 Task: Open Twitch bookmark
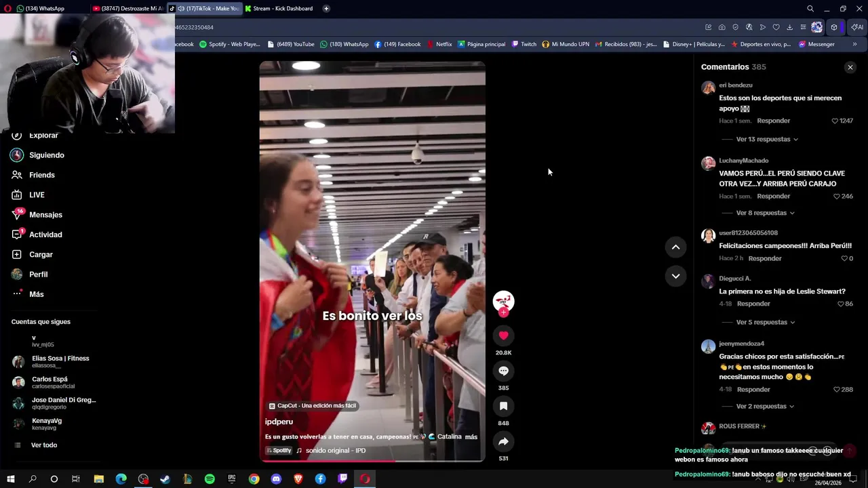click(x=524, y=44)
